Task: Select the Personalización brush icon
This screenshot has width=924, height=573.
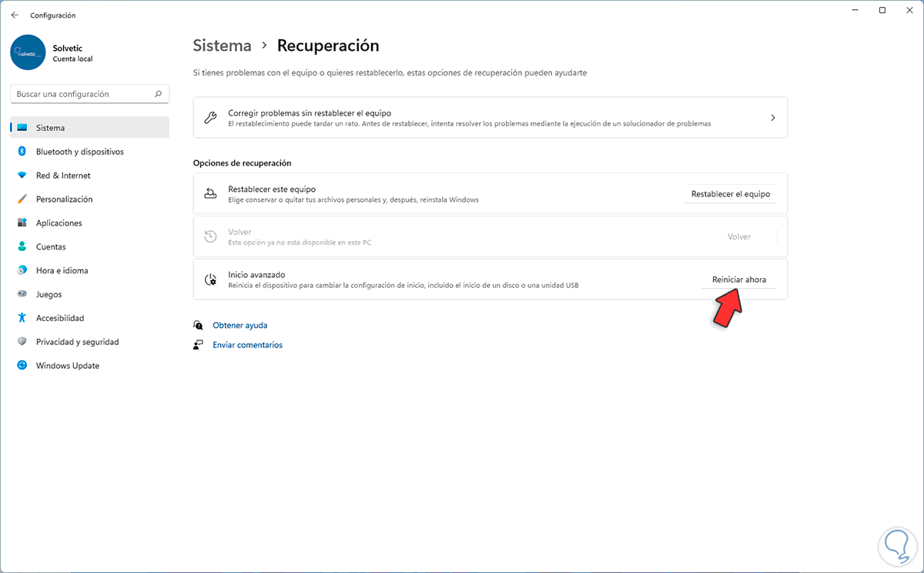Action: (x=22, y=199)
